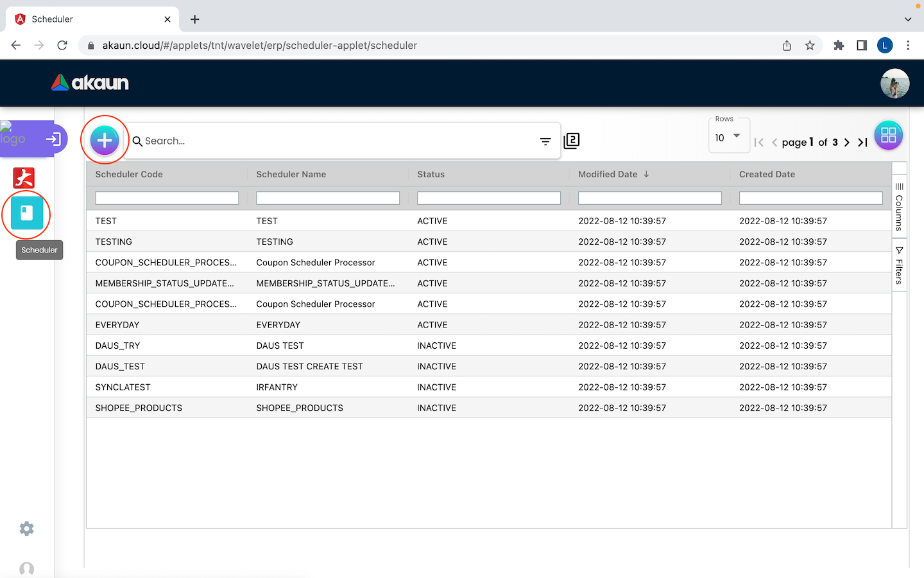The height and width of the screenshot is (578, 924).
Task: Sort by Modified Date column header
Action: (x=608, y=174)
